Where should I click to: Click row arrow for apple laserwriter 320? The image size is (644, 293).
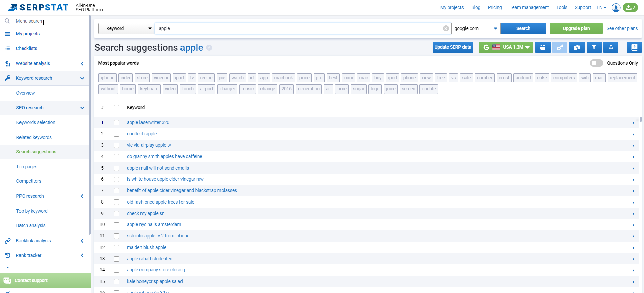click(x=633, y=123)
